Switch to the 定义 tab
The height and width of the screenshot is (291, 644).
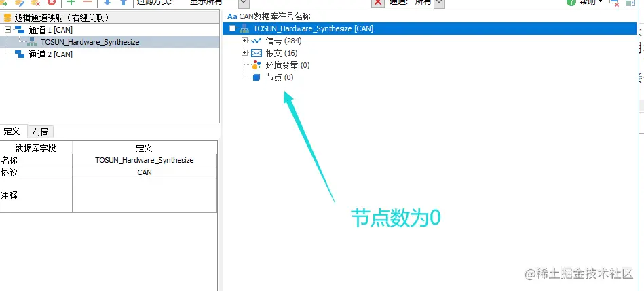(x=12, y=132)
